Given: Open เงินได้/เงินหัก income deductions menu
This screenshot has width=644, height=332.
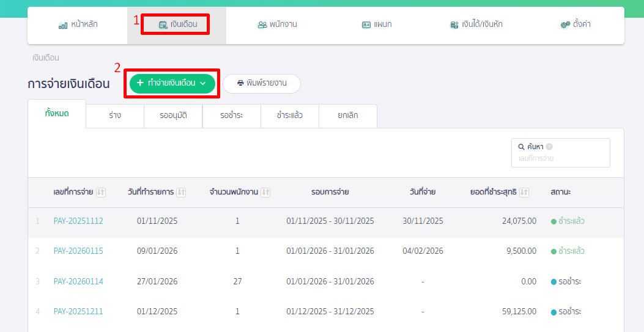Looking at the screenshot, I should (x=476, y=25).
